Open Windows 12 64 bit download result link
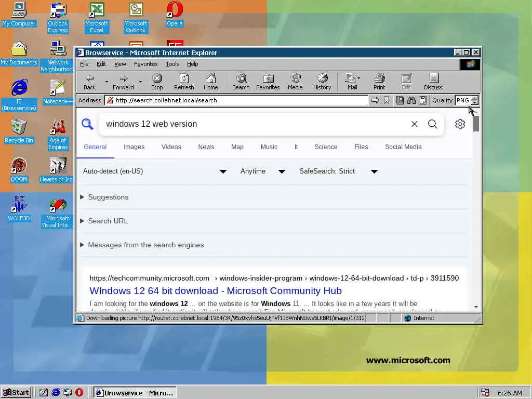 point(216,291)
